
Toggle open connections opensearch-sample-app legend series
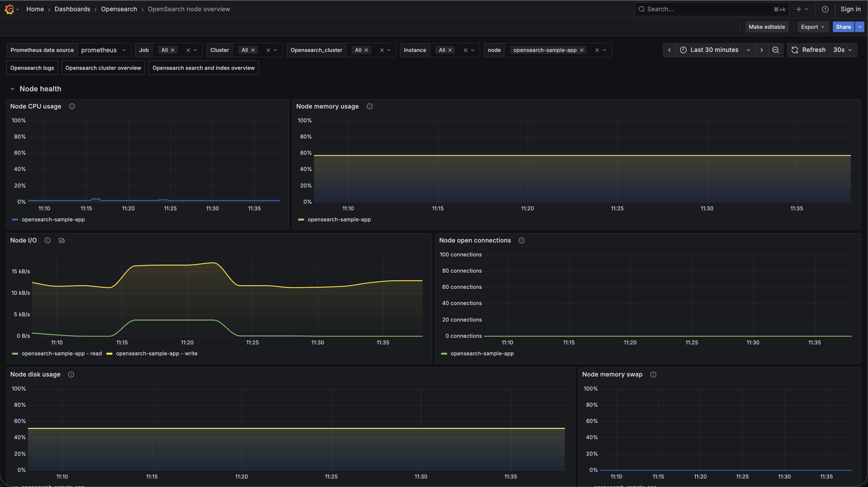click(482, 354)
